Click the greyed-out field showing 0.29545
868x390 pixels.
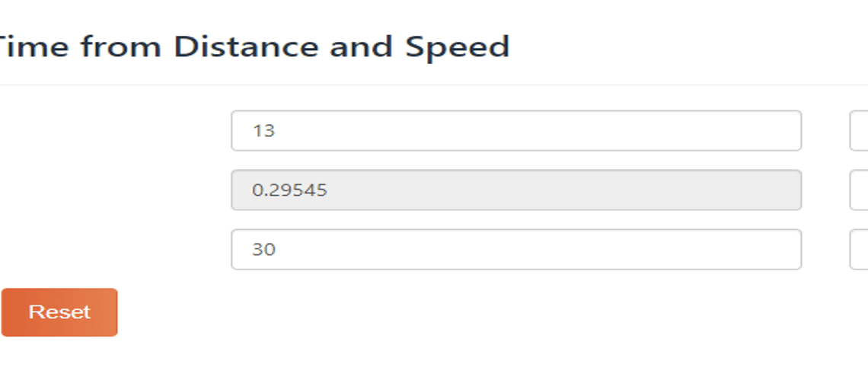click(516, 190)
